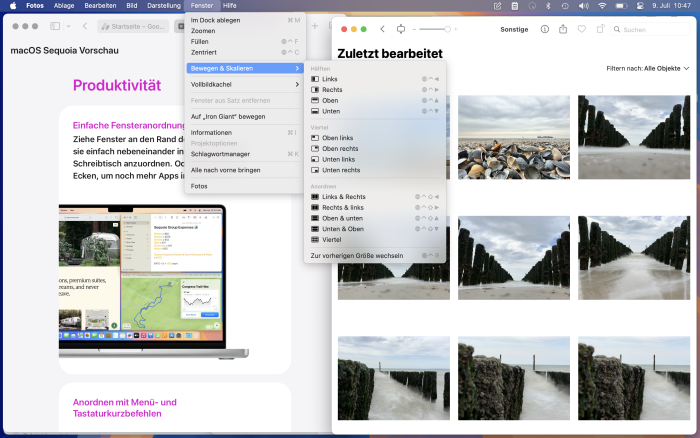
Task: Open Schlagwortmanager from menu
Action: tap(245, 154)
